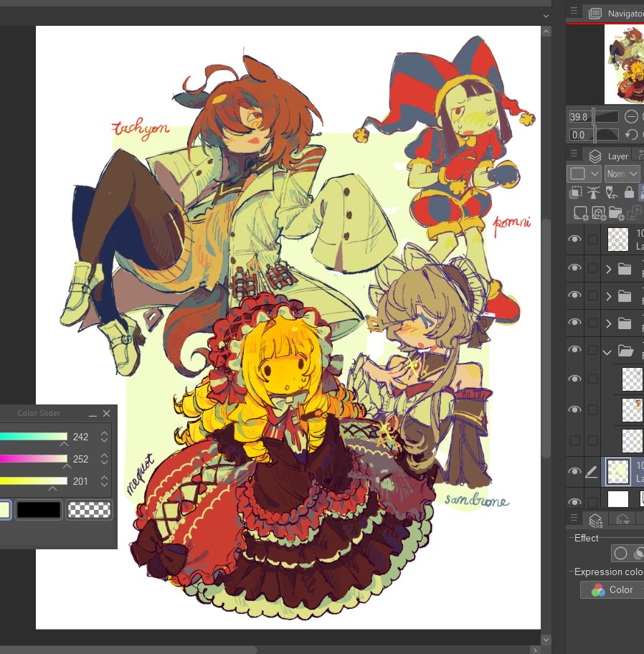This screenshot has width=644, height=654.
Task: Create a New Raster Layer
Action: (x=581, y=213)
